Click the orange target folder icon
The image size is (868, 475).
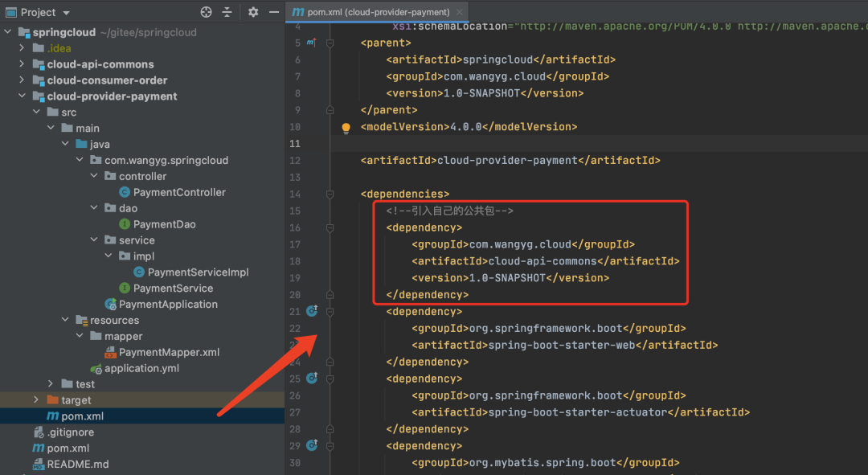pyautogui.click(x=52, y=399)
